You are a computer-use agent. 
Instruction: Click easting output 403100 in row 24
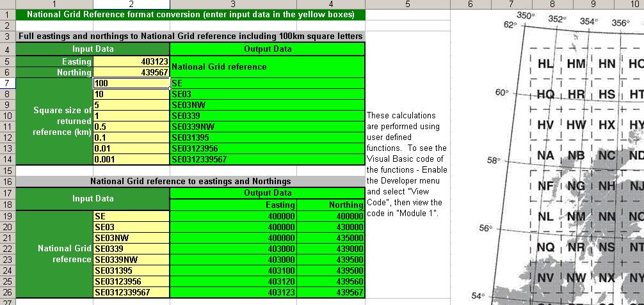[233, 270]
